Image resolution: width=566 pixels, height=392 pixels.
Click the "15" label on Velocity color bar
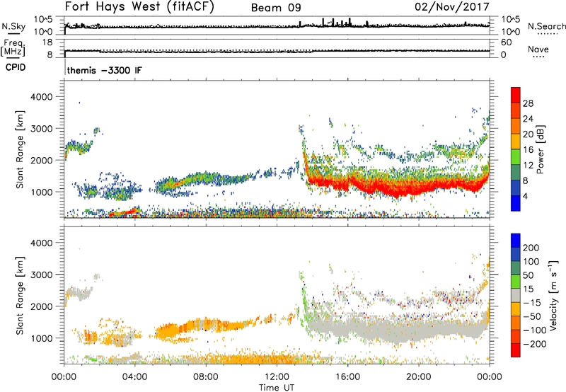point(528,289)
